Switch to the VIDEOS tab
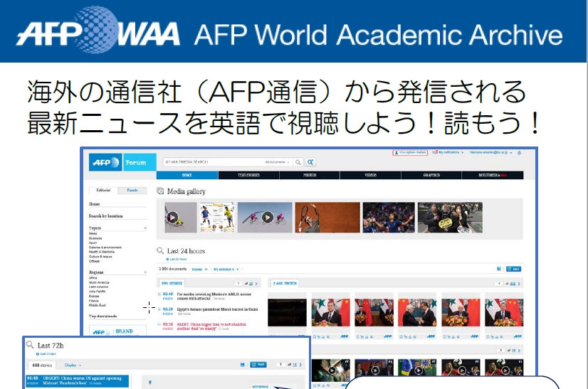 [x=370, y=175]
